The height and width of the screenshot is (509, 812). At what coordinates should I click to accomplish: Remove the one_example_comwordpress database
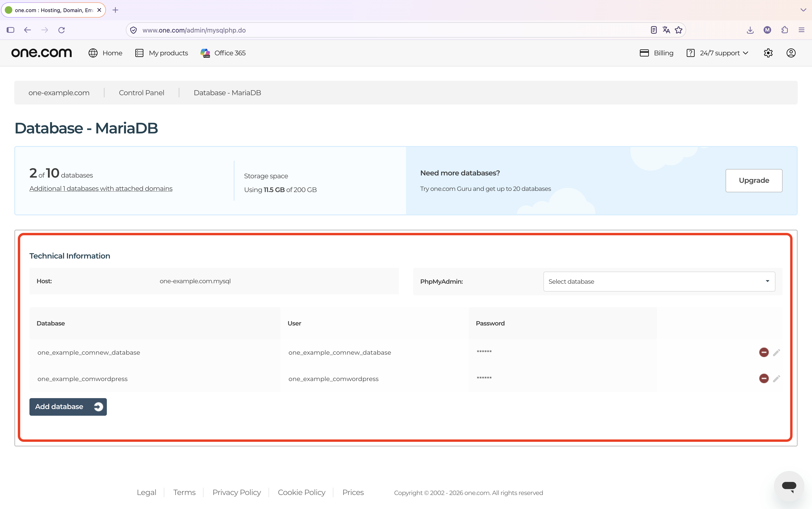(764, 378)
